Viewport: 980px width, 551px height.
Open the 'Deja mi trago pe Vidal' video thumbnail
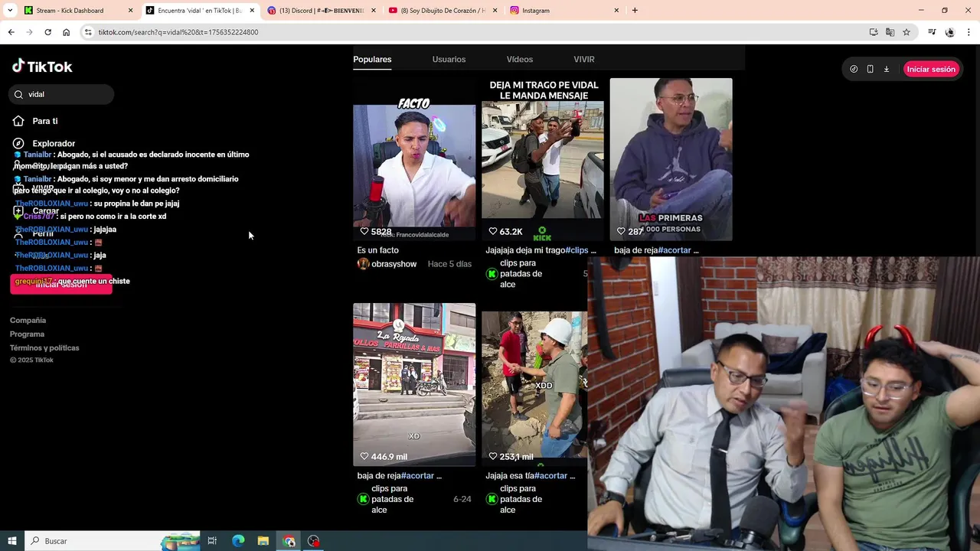tap(542, 159)
